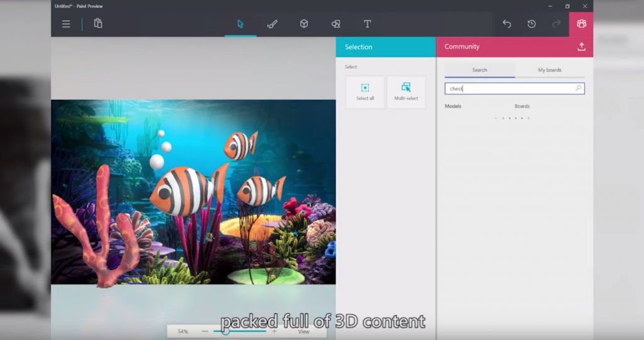Toggle the Community panel icon
The image size is (644, 340).
pyautogui.click(x=581, y=24)
